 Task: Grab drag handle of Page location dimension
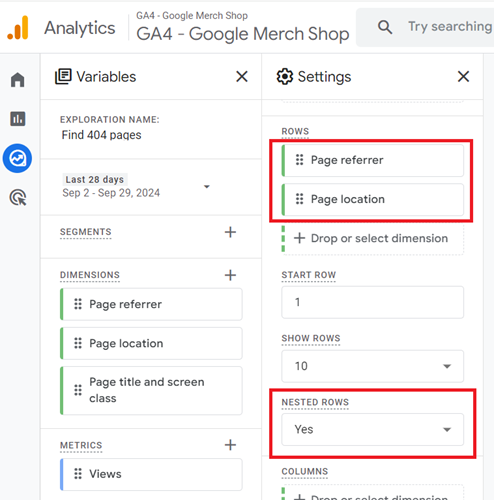coord(78,343)
